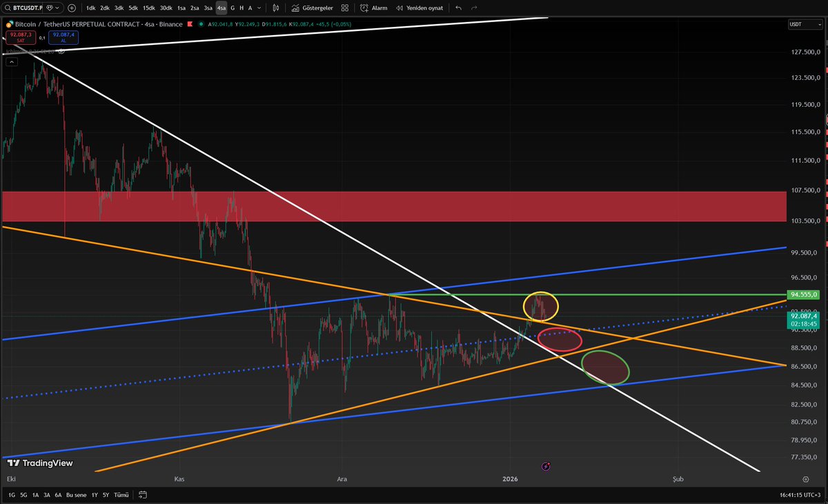The image size is (828, 504).
Task: Set date range to Bu sene
Action: [x=77, y=494]
